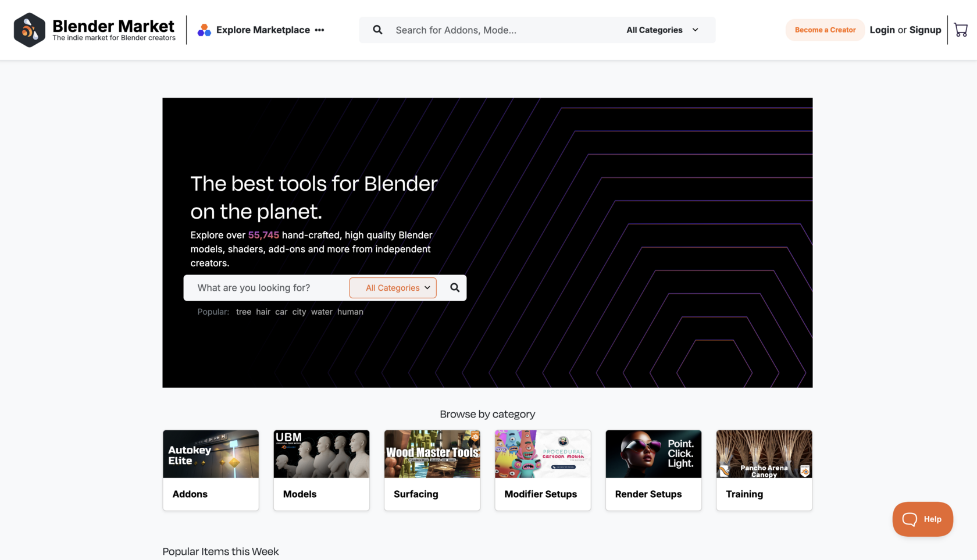Click the Login link
Image resolution: width=977 pixels, height=560 pixels.
coord(882,30)
